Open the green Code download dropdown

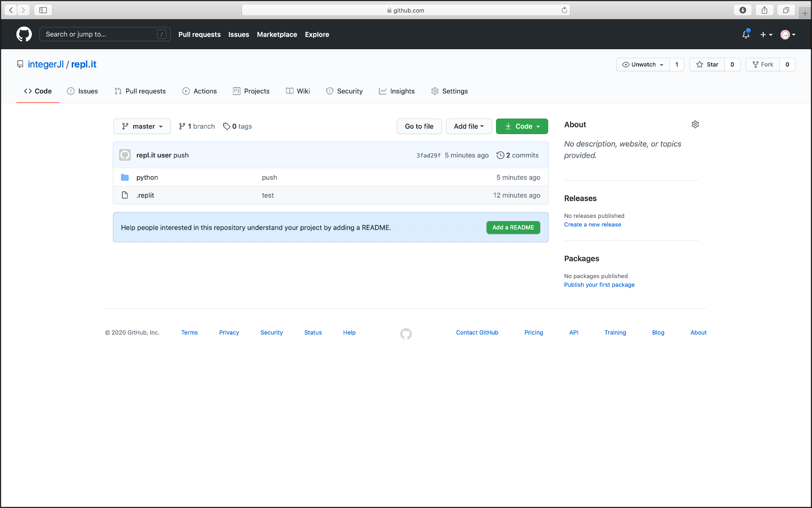522,126
